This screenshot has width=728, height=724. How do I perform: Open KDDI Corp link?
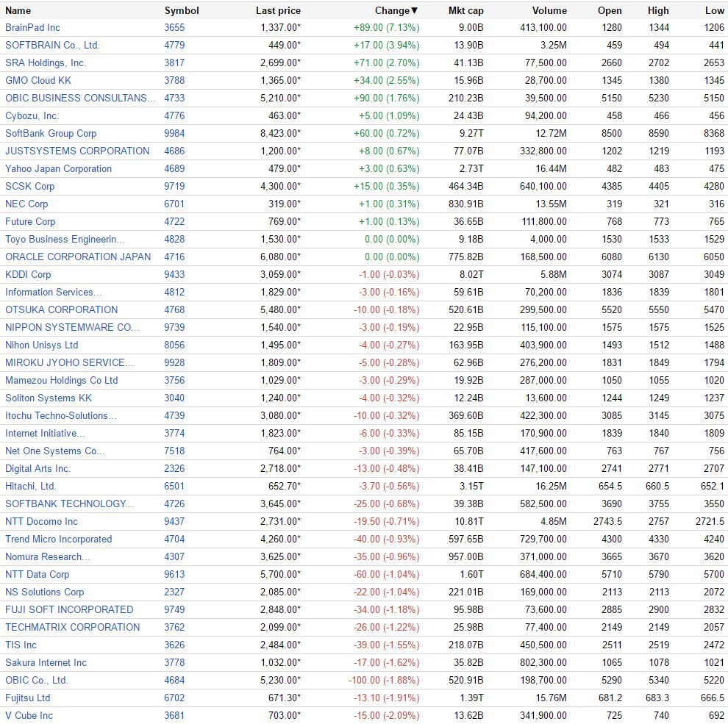[x=28, y=274]
